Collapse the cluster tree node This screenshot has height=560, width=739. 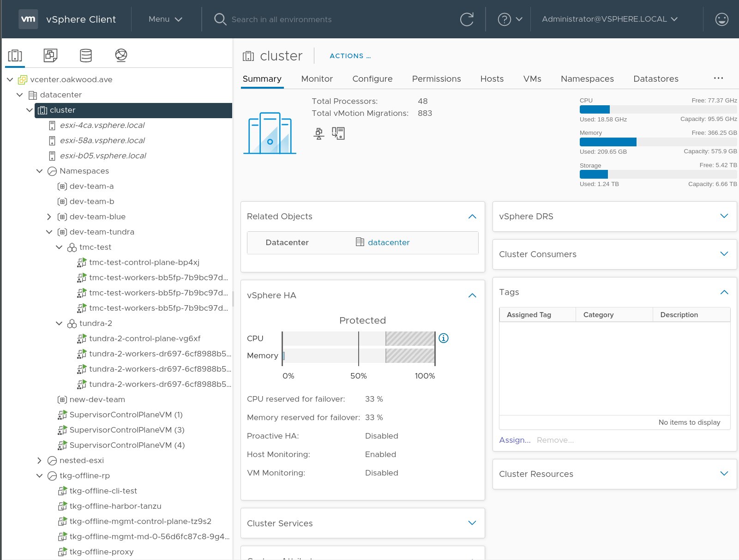30,110
